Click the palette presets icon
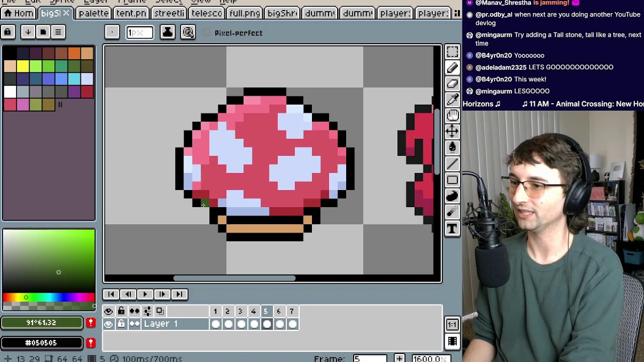The height and width of the screenshot is (362, 644). tap(43, 32)
